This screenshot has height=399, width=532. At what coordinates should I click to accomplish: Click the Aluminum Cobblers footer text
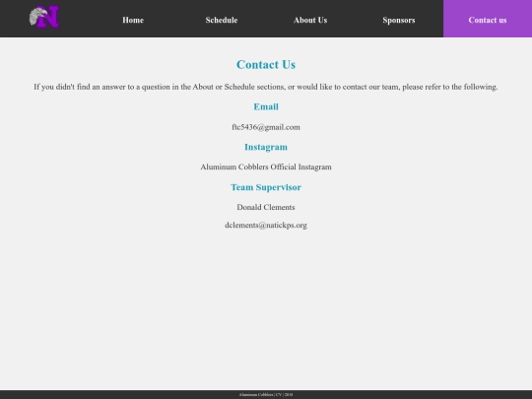pyautogui.click(x=266, y=395)
